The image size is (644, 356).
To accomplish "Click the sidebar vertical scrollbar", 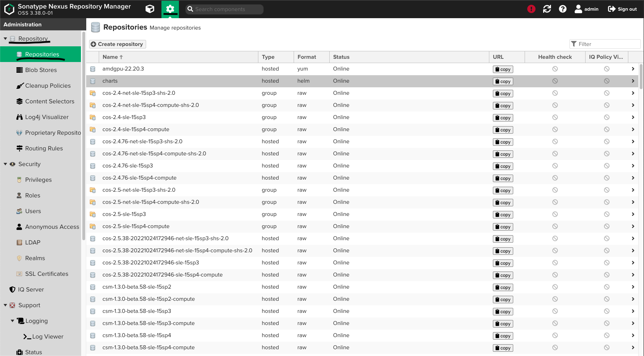I will pyautogui.click(x=84, y=135).
